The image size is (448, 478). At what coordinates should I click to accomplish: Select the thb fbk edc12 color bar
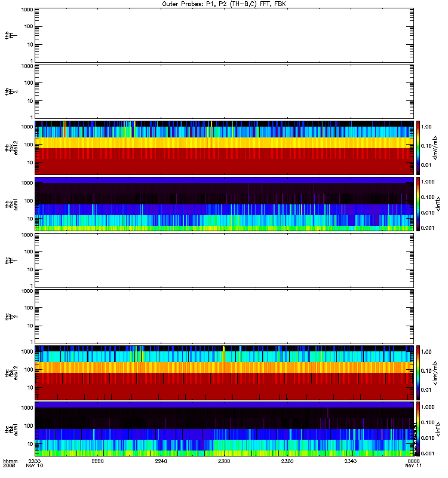point(418,148)
